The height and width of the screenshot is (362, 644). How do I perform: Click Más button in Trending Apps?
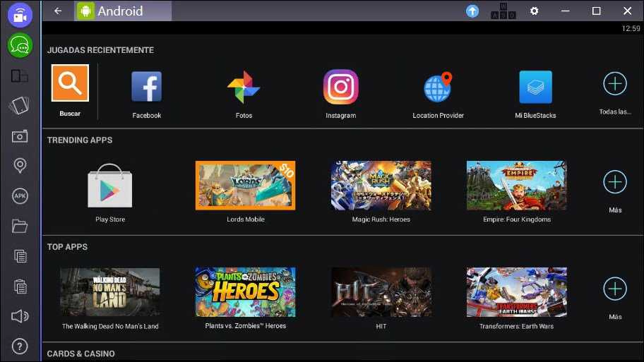pyautogui.click(x=615, y=182)
